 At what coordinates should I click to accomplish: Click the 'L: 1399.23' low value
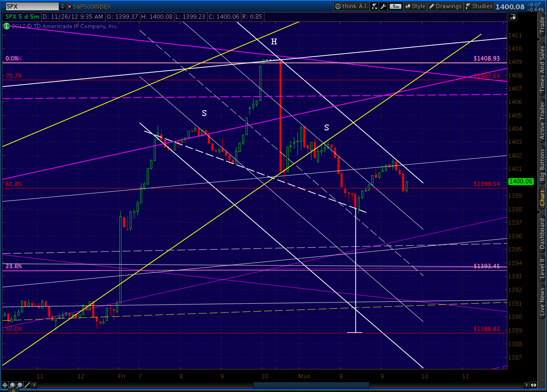[190, 17]
